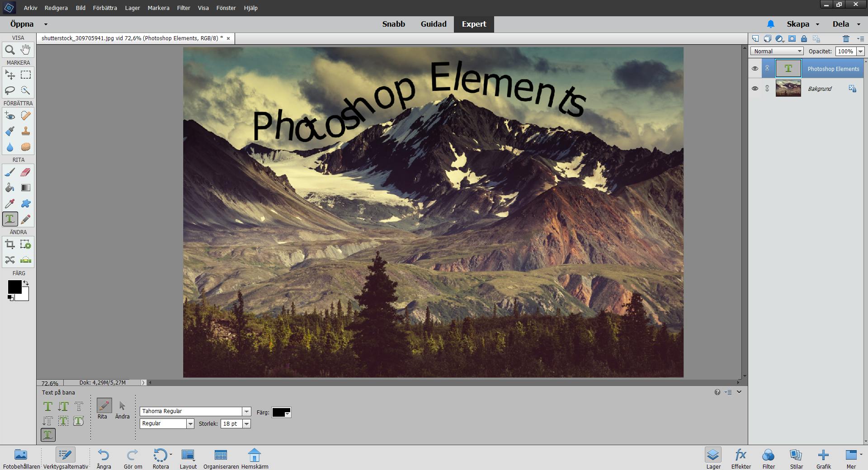
Task: Choose the Vertical Type tool option
Action: (63, 406)
